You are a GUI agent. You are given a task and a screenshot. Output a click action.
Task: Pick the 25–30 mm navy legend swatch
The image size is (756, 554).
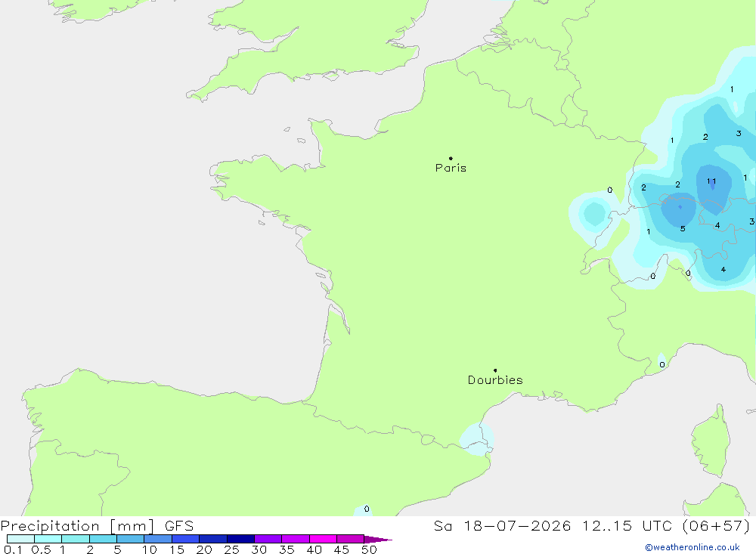coord(240,539)
